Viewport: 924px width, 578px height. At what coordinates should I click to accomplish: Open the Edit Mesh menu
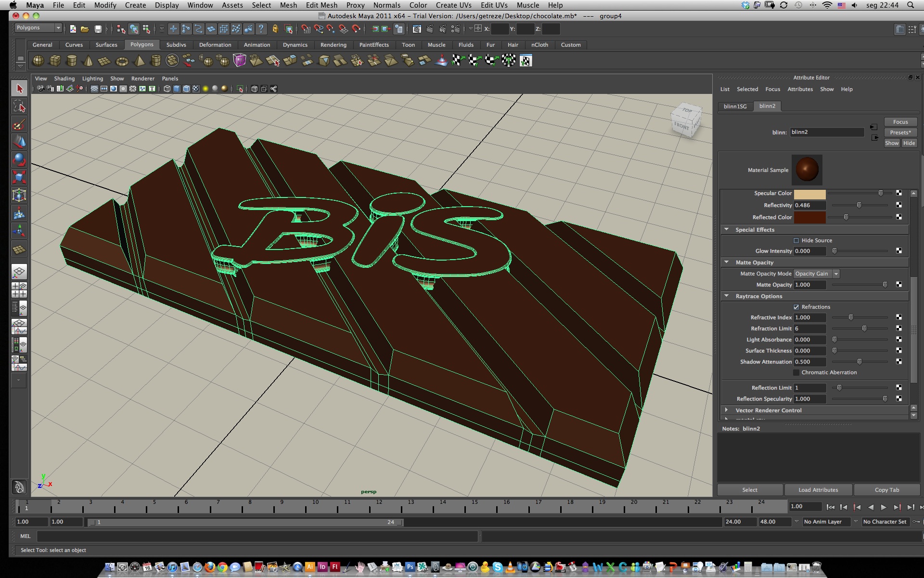click(321, 5)
